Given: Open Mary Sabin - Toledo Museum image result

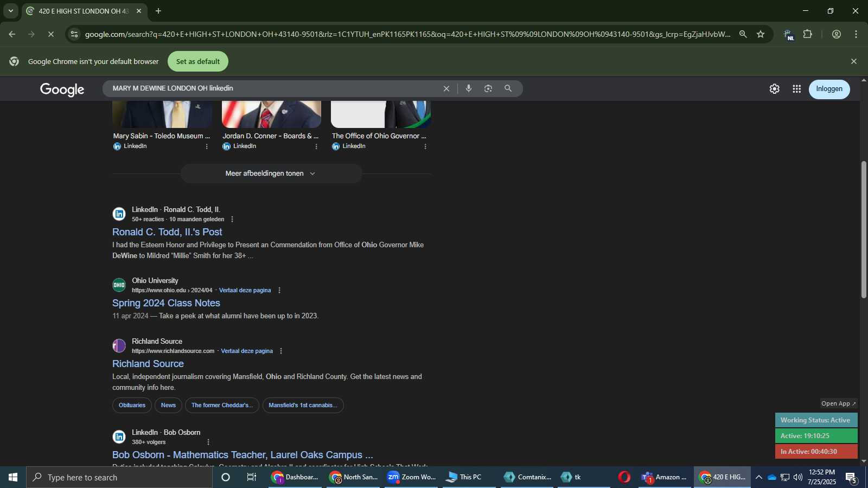Looking at the screenshot, I should pos(162,136).
